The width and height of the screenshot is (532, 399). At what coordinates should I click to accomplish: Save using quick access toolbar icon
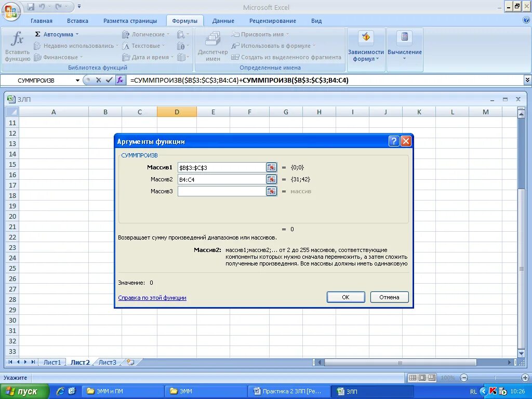click(x=31, y=6)
